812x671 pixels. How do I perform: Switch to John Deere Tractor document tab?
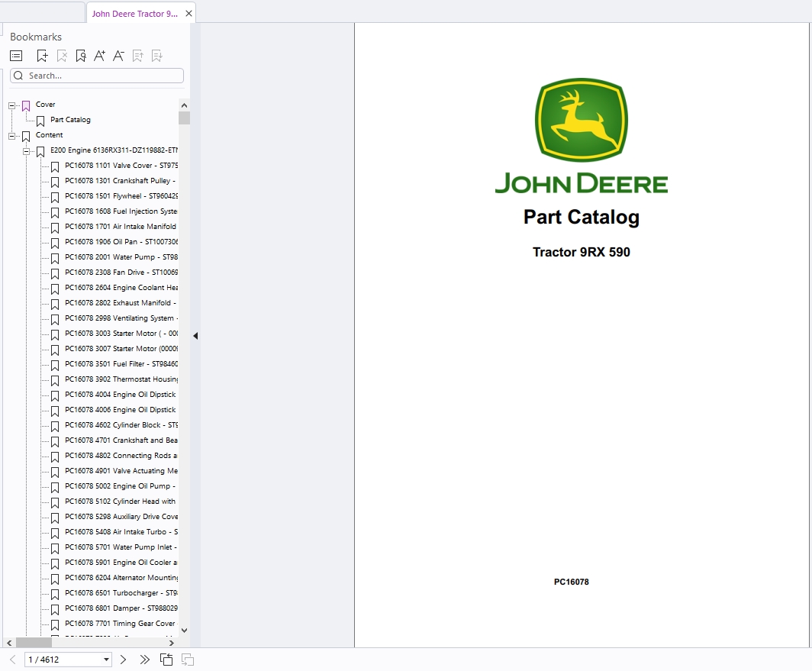click(134, 14)
